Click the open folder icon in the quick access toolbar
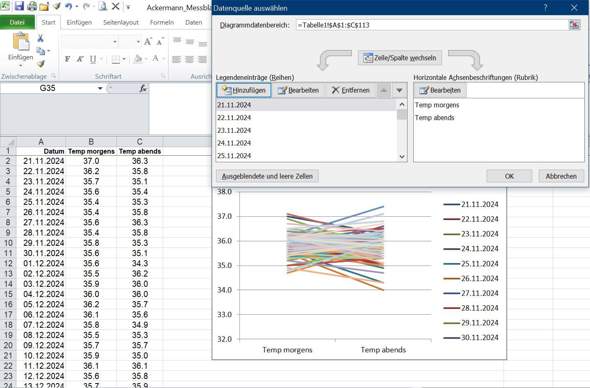The width and height of the screenshot is (590, 388). pyautogui.click(x=44, y=6)
